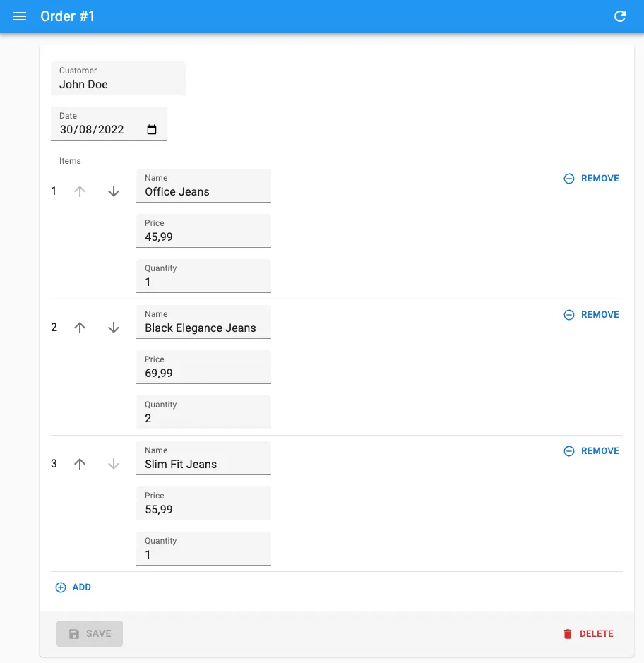Viewport: 644px width, 663px height.
Task: Edit the Slim Fit Jeans name field
Action: (203, 465)
